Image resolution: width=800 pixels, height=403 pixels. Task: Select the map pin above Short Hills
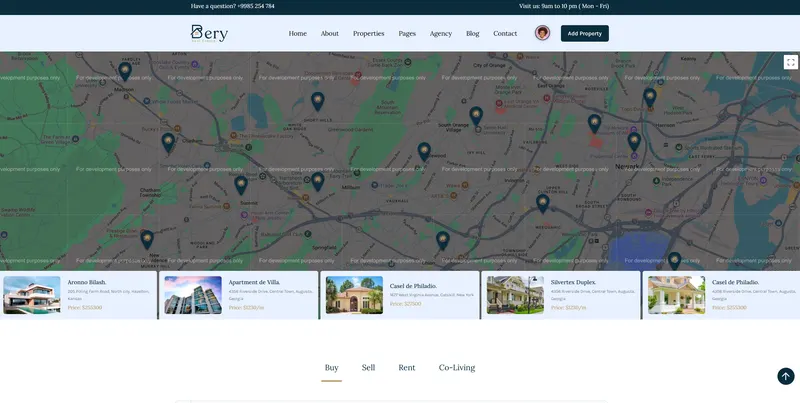(x=318, y=102)
